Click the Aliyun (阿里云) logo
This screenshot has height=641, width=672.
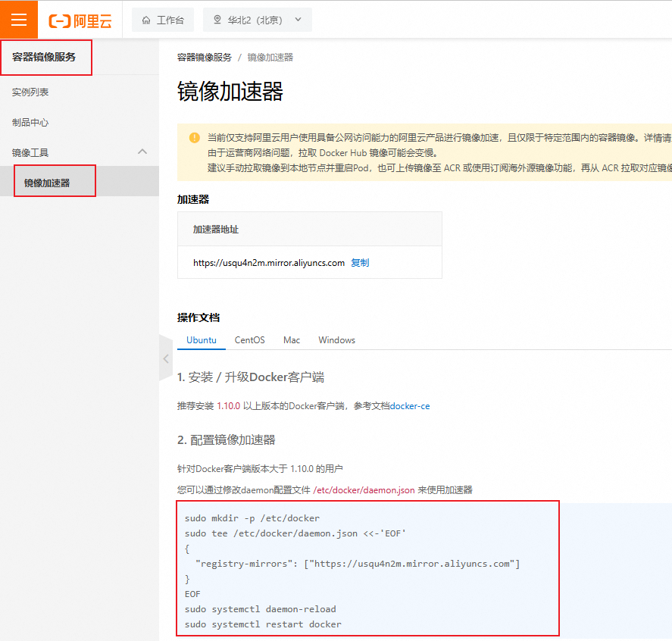[80, 20]
